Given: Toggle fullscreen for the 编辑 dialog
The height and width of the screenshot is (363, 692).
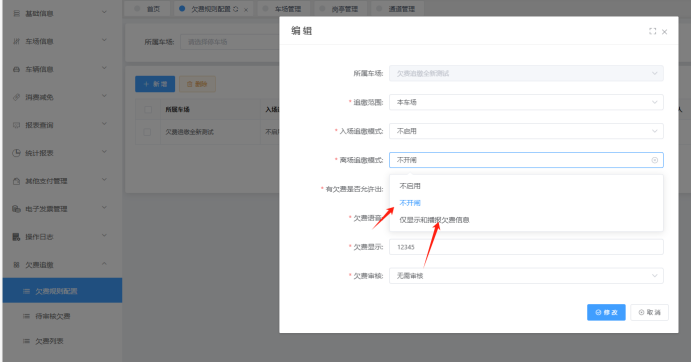Looking at the screenshot, I should tap(652, 31).
